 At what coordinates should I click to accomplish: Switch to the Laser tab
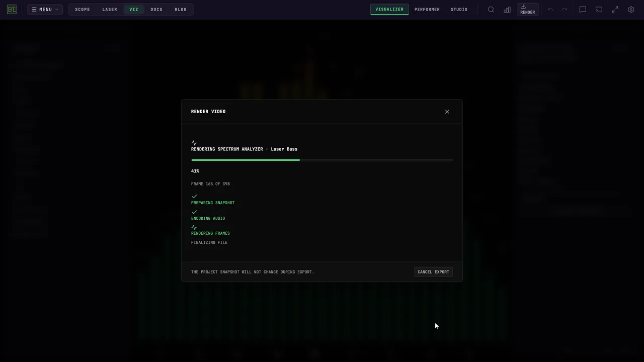coord(110,10)
